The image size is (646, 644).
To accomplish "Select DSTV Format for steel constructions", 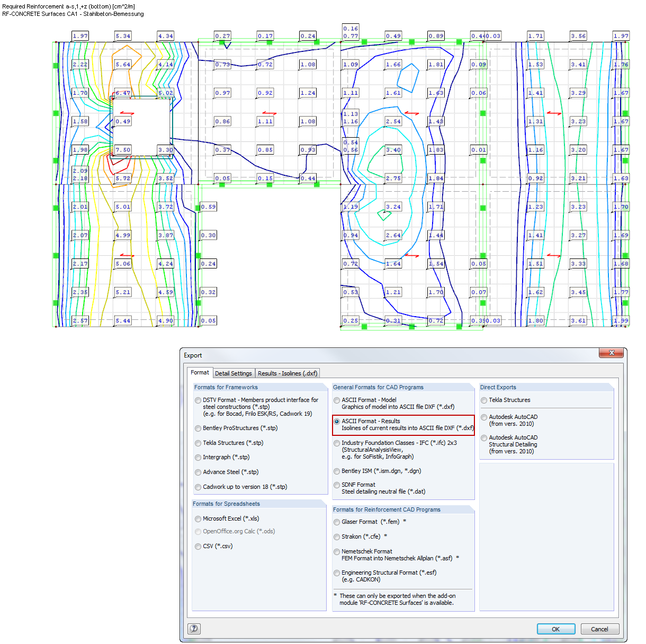I will (198, 400).
